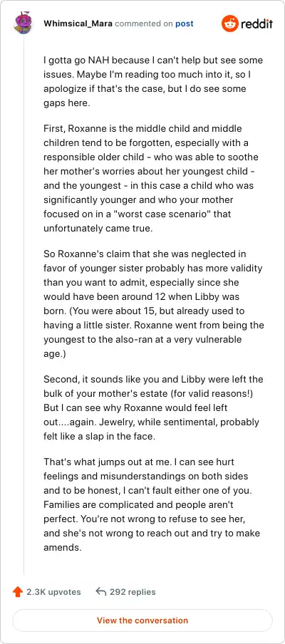Click the "So Roxanne's claim" paragraph

(x=154, y=304)
